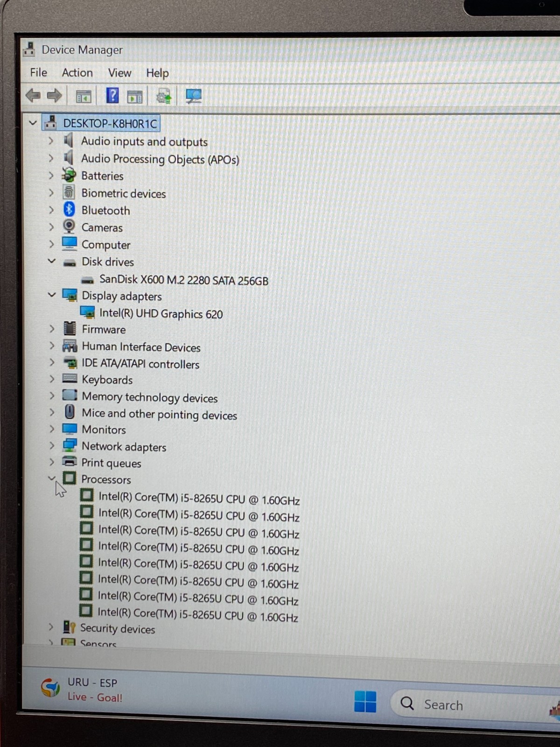Select the Human Interface Devices label
This screenshot has height=747, width=560.
[141, 347]
